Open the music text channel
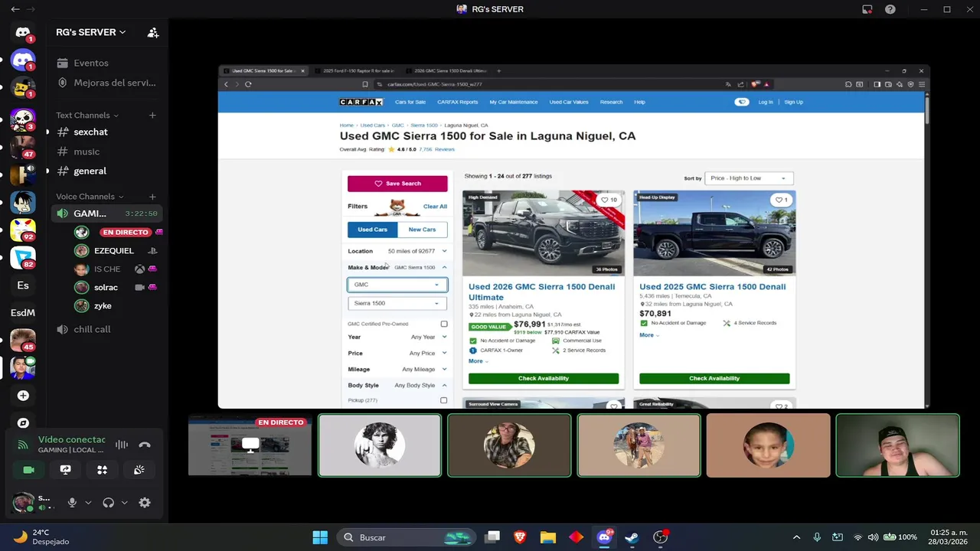980x551 pixels. 107,152
